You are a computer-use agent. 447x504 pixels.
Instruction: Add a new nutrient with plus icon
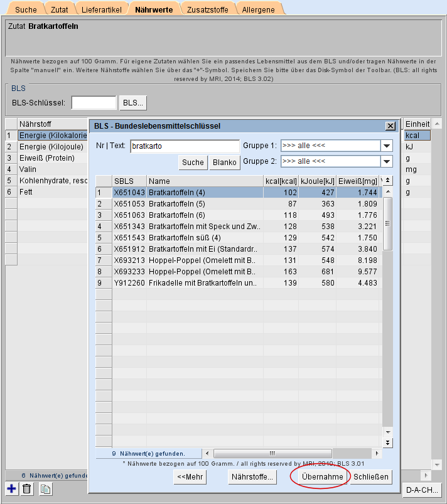[x=11, y=489]
